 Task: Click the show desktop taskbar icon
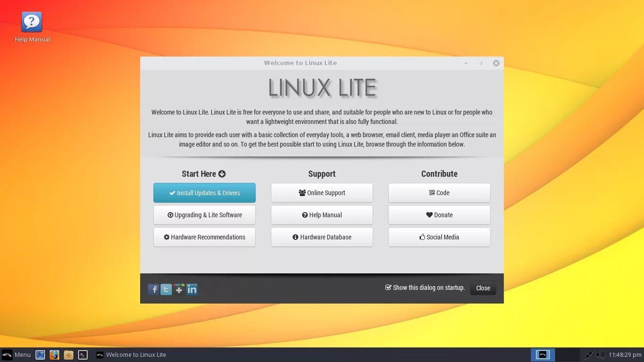click(x=41, y=355)
